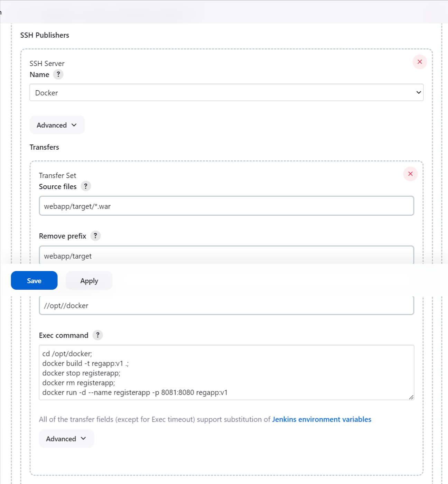Image resolution: width=448 pixels, height=484 pixels.
Task: Open the Jenkins environment variables link
Action: 321,419
